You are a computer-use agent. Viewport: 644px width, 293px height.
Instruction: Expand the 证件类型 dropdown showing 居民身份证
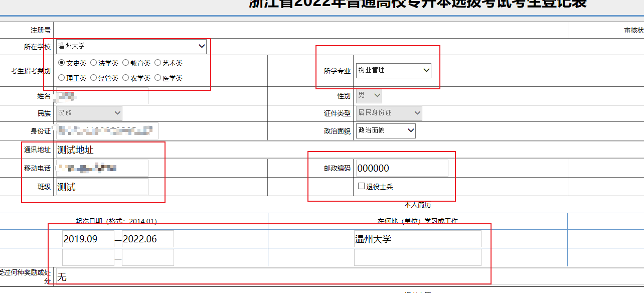click(x=389, y=113)
